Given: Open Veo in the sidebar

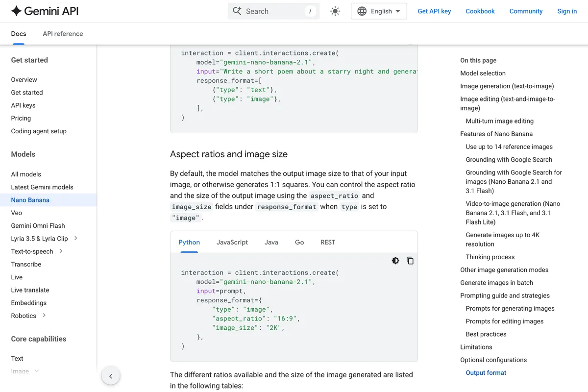Looking at the screenshot, I should [17, 213].
